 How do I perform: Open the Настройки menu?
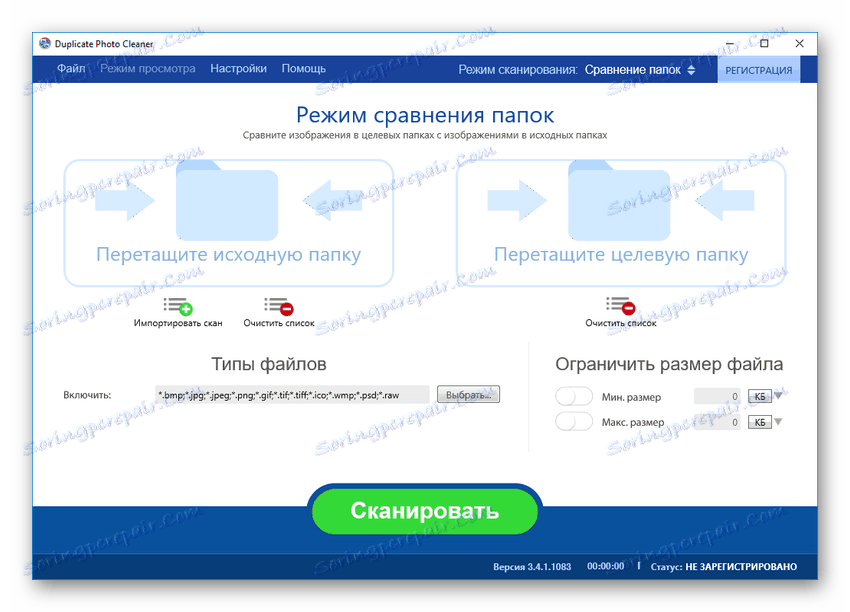[x=239, y=69]
